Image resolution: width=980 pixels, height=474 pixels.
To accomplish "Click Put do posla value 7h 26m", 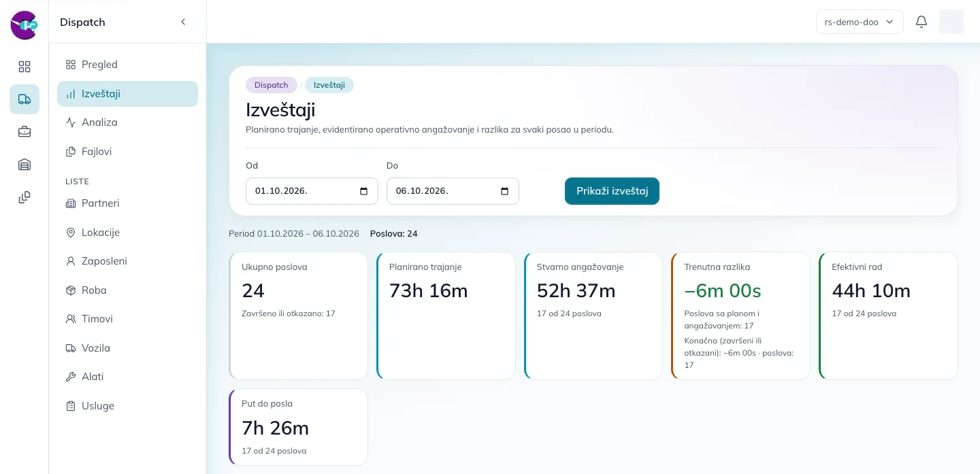I will tap(276, 428).
